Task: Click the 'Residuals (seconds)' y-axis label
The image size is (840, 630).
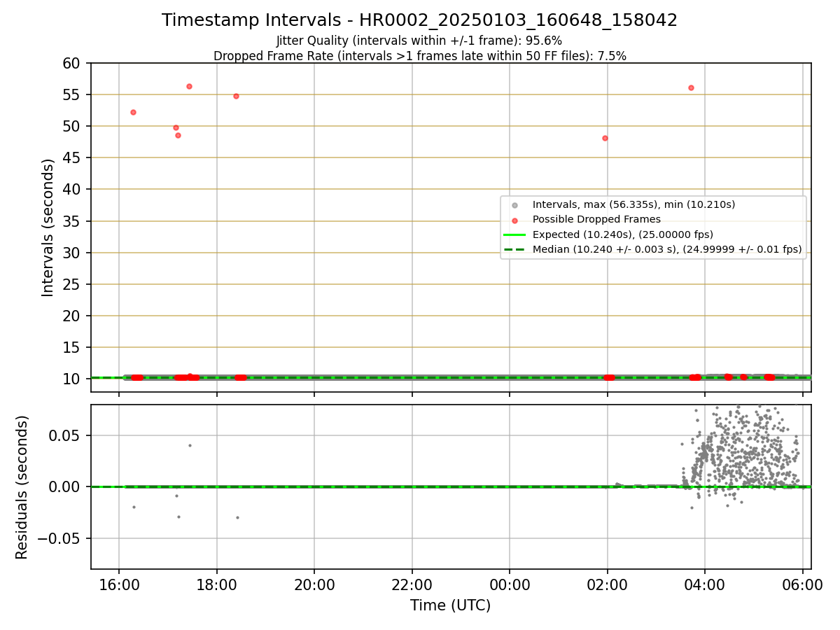Action: 22,487
